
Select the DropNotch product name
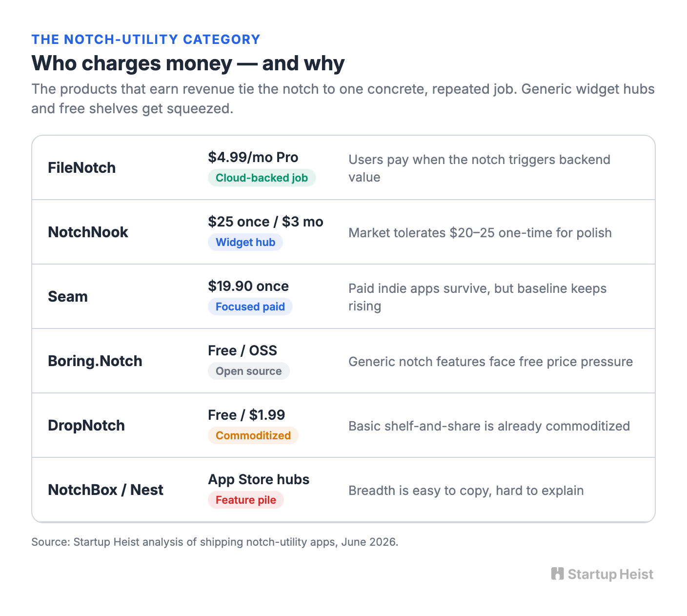[x=86, y=425]
